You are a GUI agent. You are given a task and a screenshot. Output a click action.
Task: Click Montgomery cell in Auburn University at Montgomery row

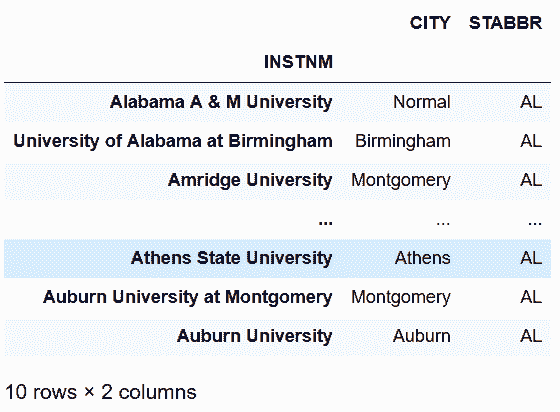pos(401,297)
